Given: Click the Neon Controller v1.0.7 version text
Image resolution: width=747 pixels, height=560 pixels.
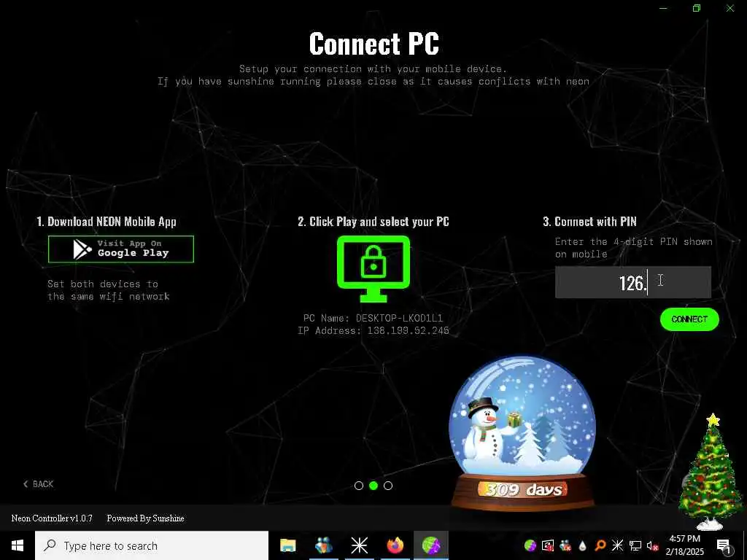Looking at the screenshot, I should [52, 518].
